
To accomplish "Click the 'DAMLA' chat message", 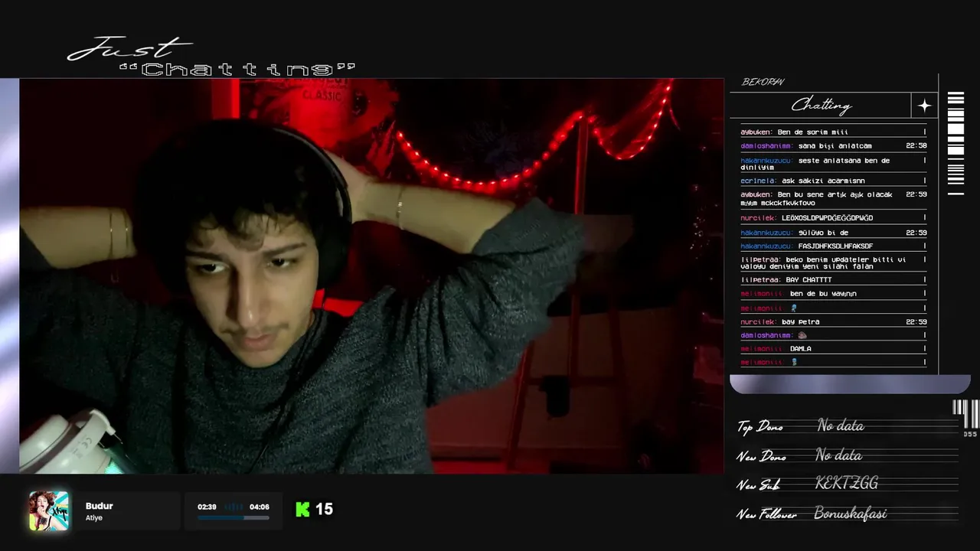I will 800,349.
